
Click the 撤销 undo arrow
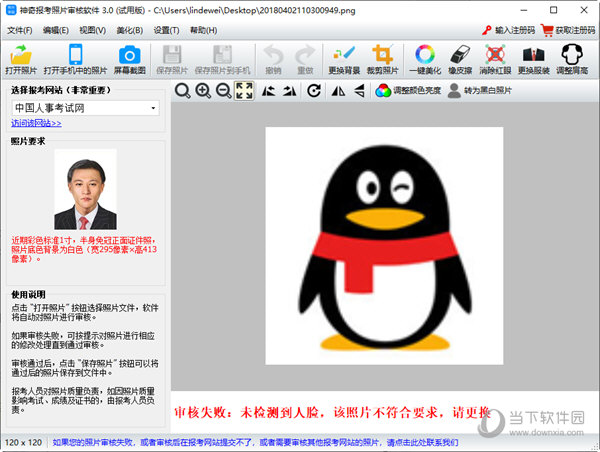click(273, 59)
